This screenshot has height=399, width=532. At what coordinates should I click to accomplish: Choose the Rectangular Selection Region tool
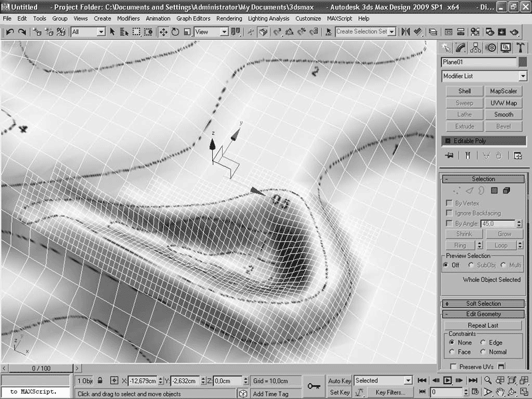click(136, 32)
